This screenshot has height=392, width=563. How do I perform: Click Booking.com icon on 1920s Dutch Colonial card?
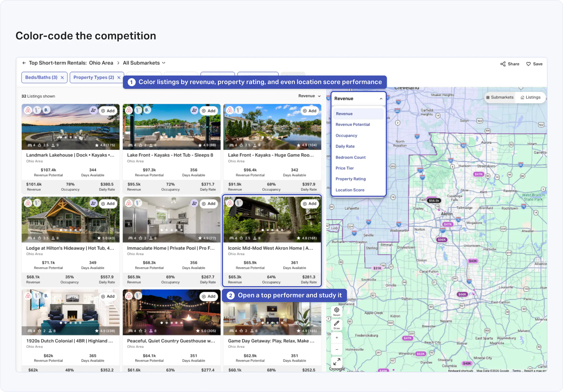tap(46, 296)
